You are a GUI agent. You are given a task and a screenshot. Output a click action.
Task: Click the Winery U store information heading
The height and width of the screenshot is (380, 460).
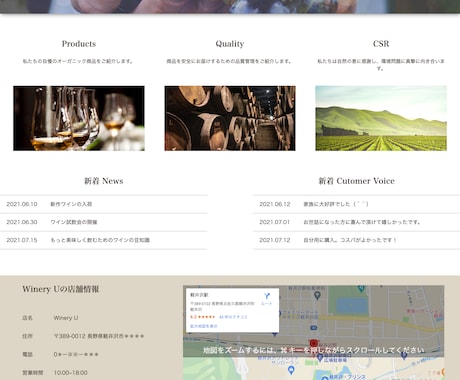point(61,289)
